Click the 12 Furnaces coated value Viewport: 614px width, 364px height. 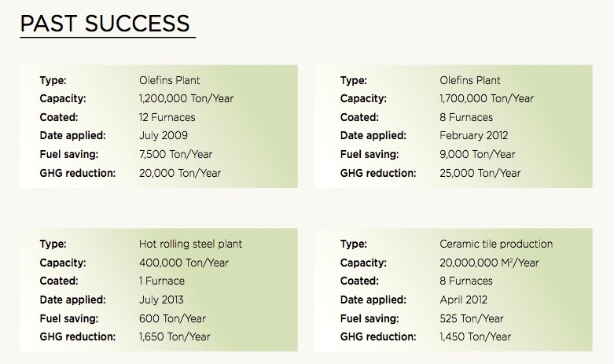click(167, 117)
